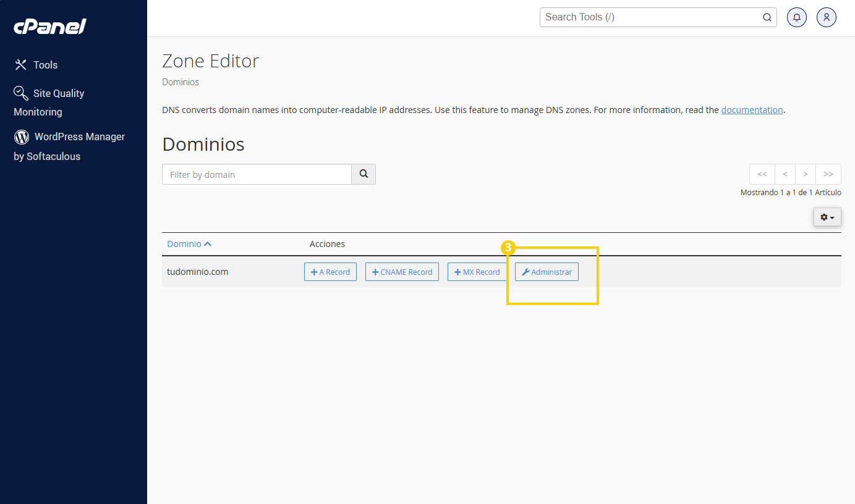This screenshot has height=504, width=855.
Task: Go to next page of results
Action: (x=806, y=174)
